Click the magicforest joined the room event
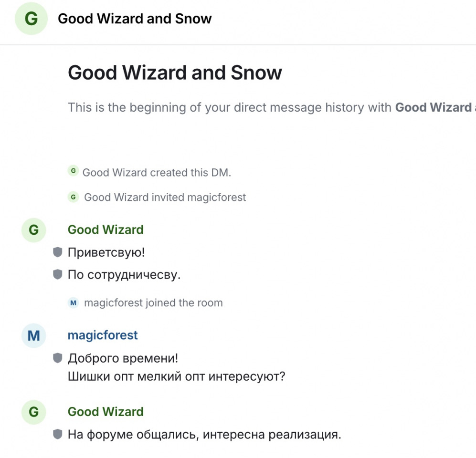This screenshot has width=476, height=458. 153,302
